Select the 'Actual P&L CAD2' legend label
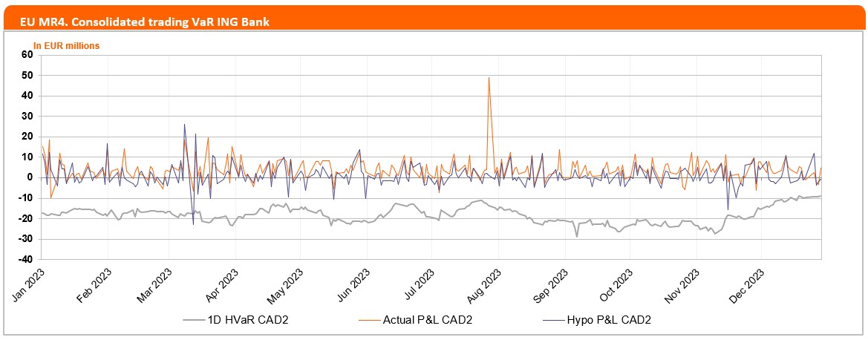The image size is (868, 340). tap(428, 320)
